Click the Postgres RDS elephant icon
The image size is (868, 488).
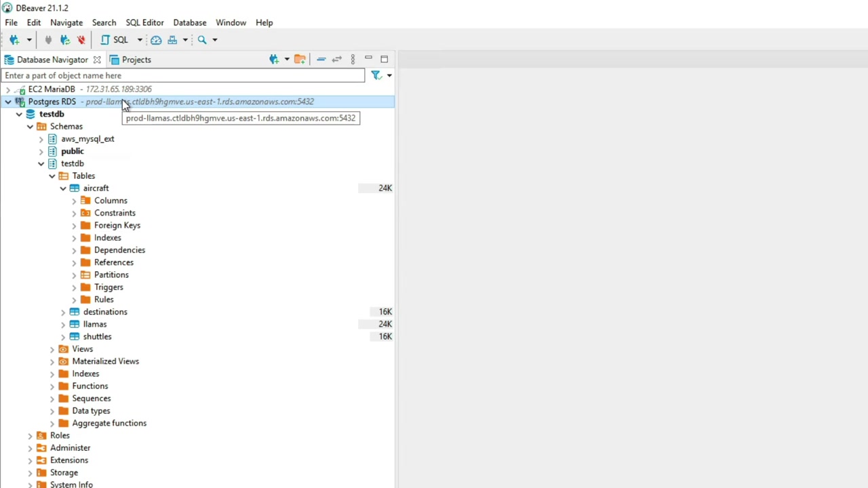(x=20, y=102)
